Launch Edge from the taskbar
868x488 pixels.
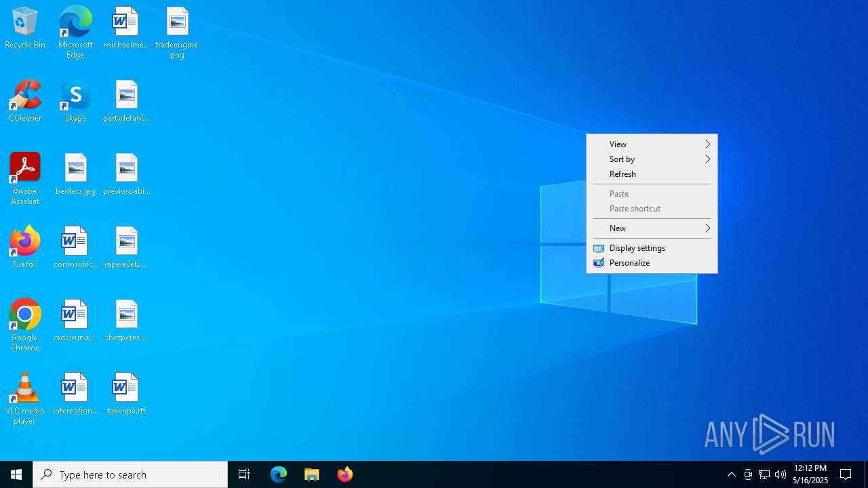coord(279,474)
